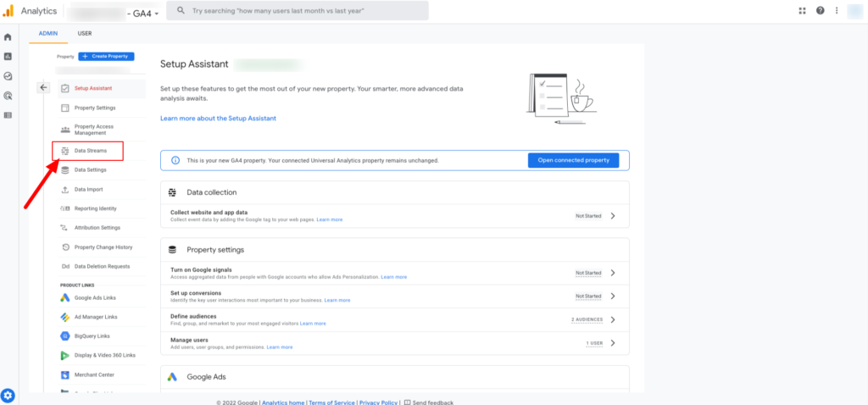
Task: Open the three-dot more options menu
Action: click(837, 10)
